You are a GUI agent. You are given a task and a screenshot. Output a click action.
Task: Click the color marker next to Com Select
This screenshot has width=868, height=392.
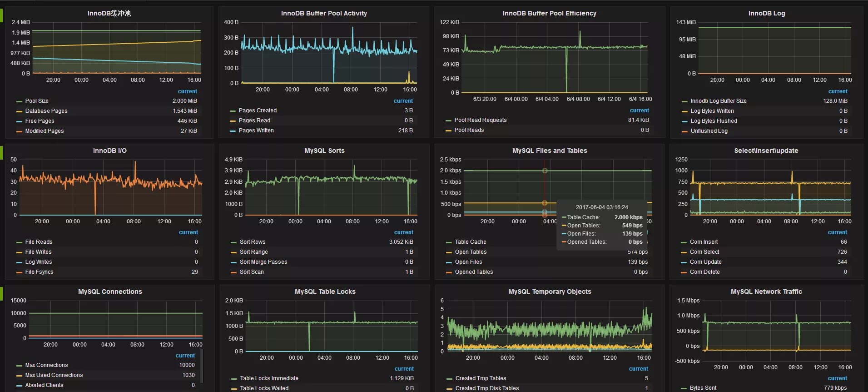(684, 252)
